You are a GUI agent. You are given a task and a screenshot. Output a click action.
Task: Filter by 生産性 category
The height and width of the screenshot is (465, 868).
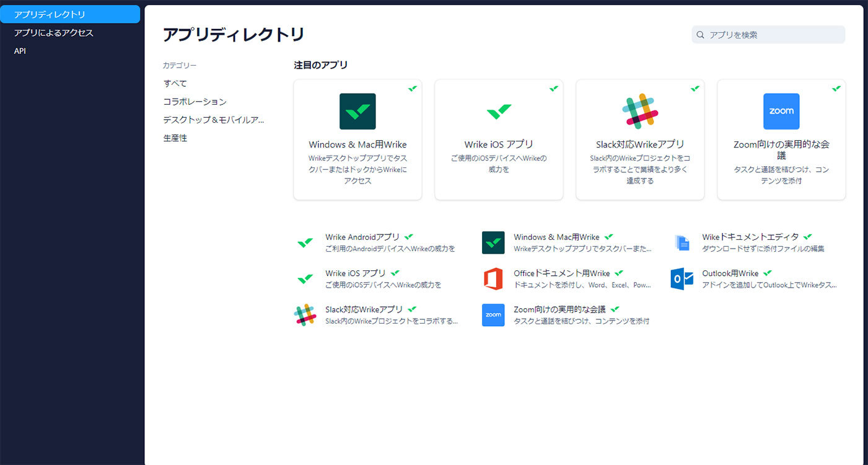pos(175,138)
